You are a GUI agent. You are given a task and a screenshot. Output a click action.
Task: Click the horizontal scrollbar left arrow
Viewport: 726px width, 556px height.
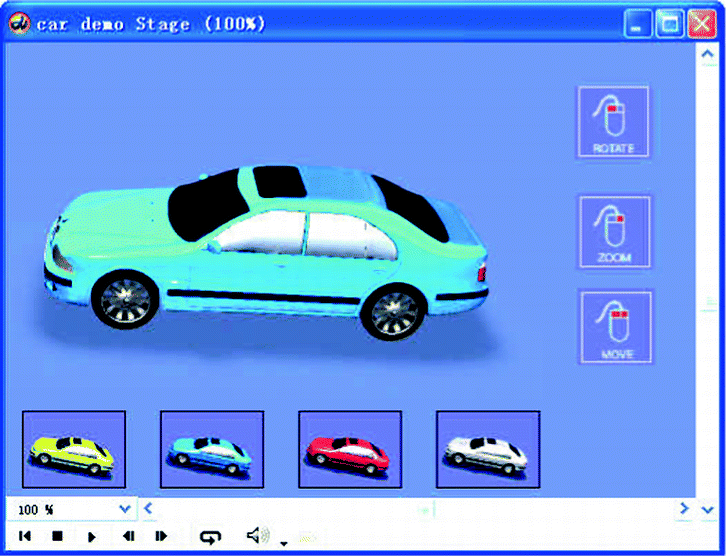(148, 509)
